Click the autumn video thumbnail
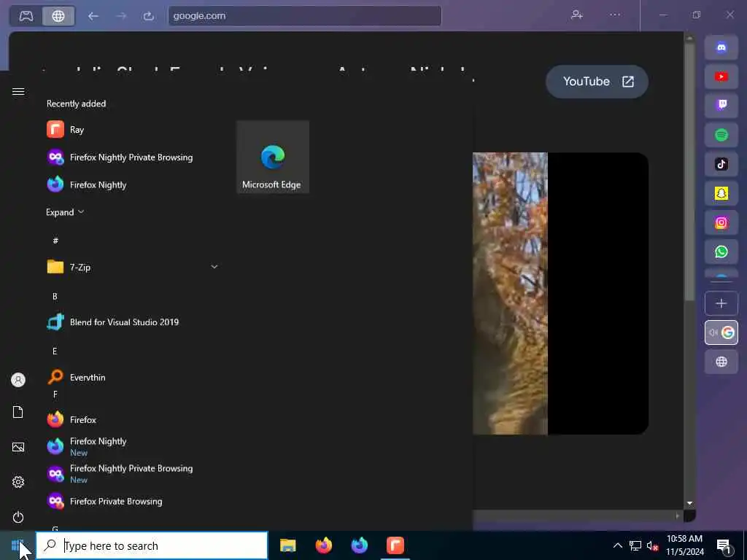 point(560,293)
